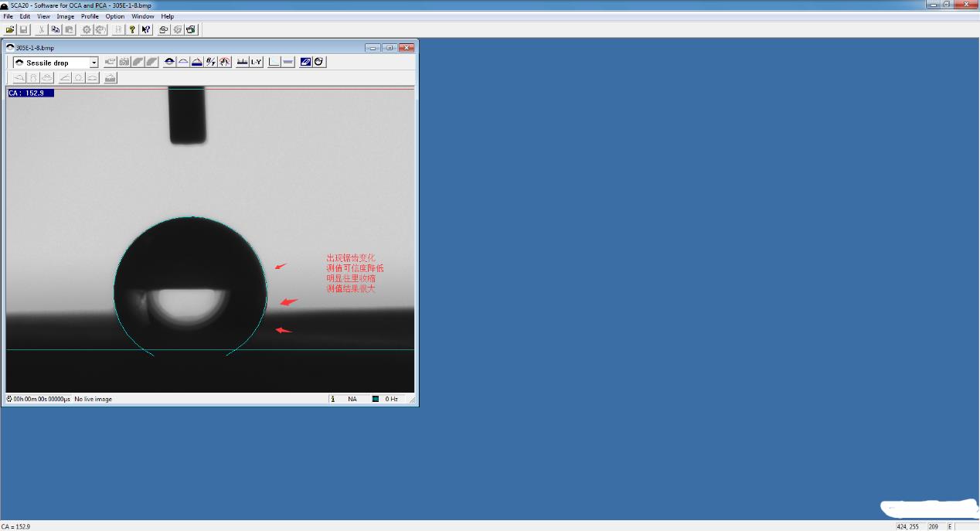Toggle the blue diagonal overlay display button
Screen dimensions: 980x531
pos(305,62)
